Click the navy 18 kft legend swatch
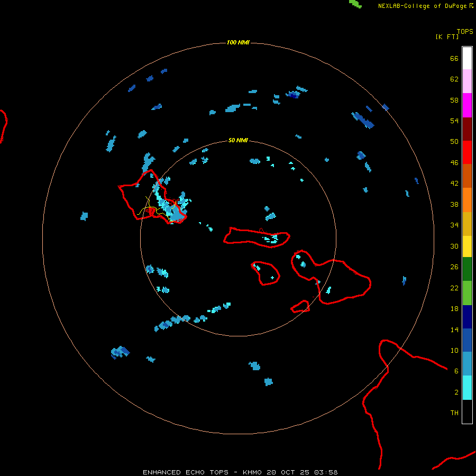This screenshot has height=476, width=476. [467, 317]
